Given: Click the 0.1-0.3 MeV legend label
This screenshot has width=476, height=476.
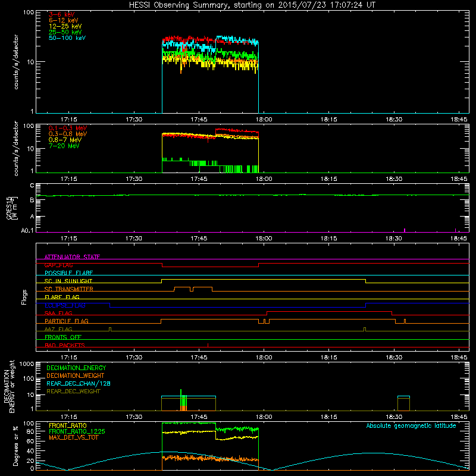Looking at the screenshot, I should (68, 128).
